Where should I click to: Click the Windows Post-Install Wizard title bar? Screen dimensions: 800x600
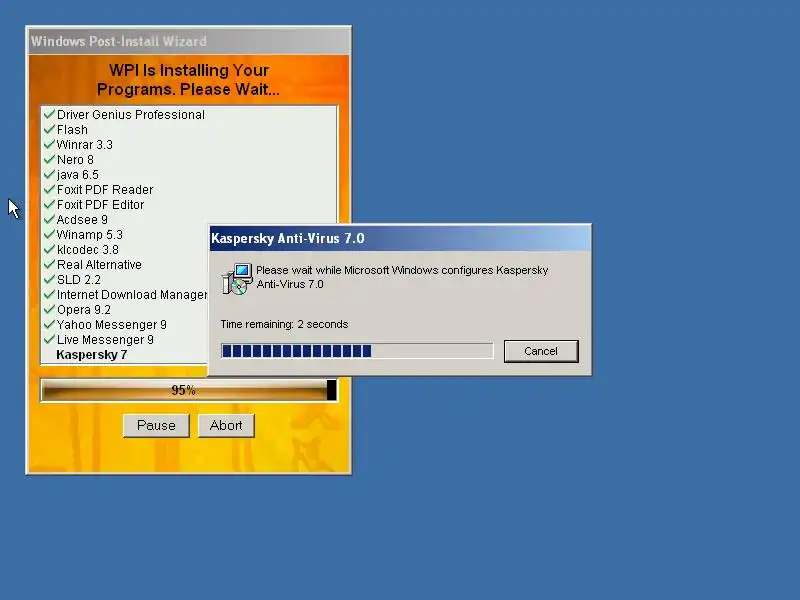pyautogui.click(x=189, y=41)
